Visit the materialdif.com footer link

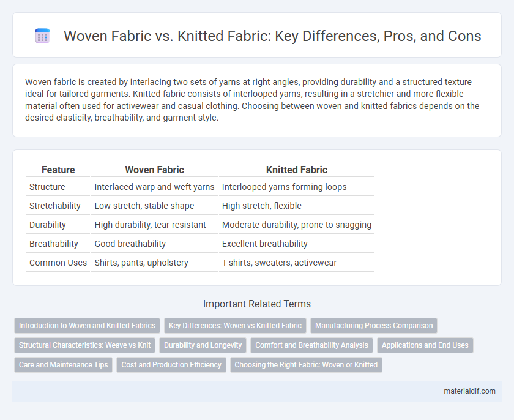pos(469,391)
